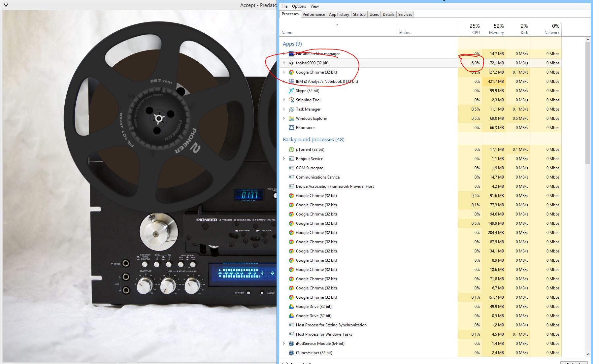Click the IBM i2 Analyst's Notebook icon
Viewport: 593px width, 364px height.
[x=291, y=82]
